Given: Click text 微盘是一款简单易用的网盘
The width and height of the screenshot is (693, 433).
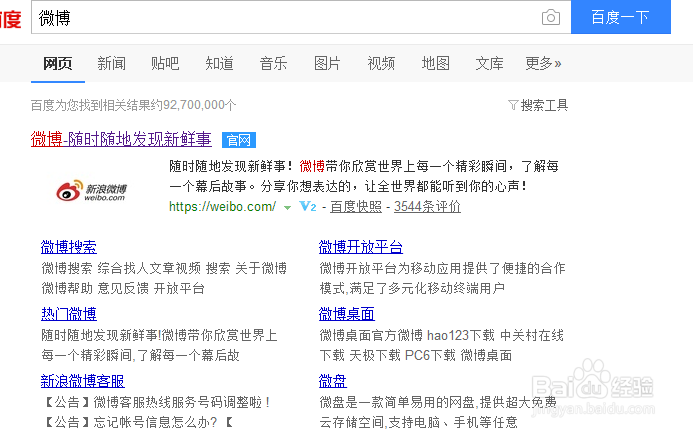Looking at the screenshot, I should [x=397, y=402].
